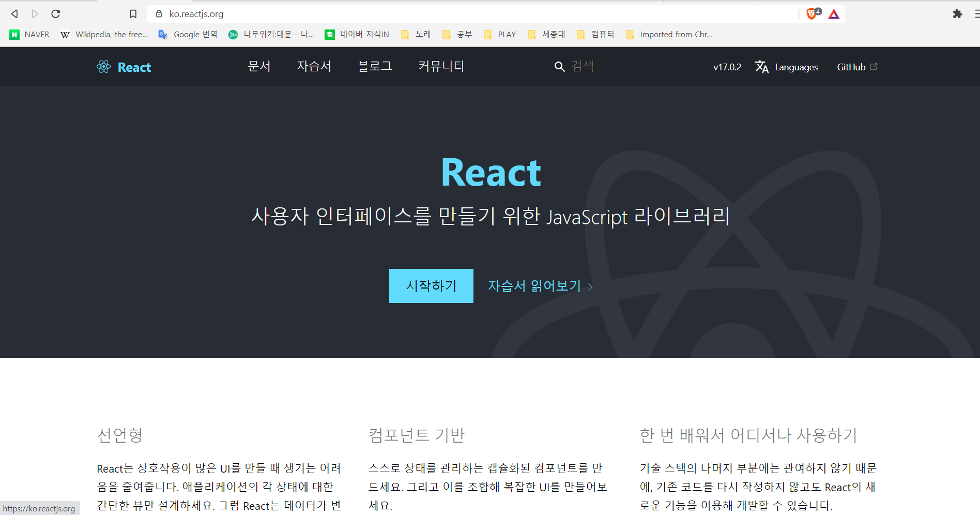Click the GitHub external link icon
The height and width of the screenshot is (515, 980).
[x=874, y=66]
